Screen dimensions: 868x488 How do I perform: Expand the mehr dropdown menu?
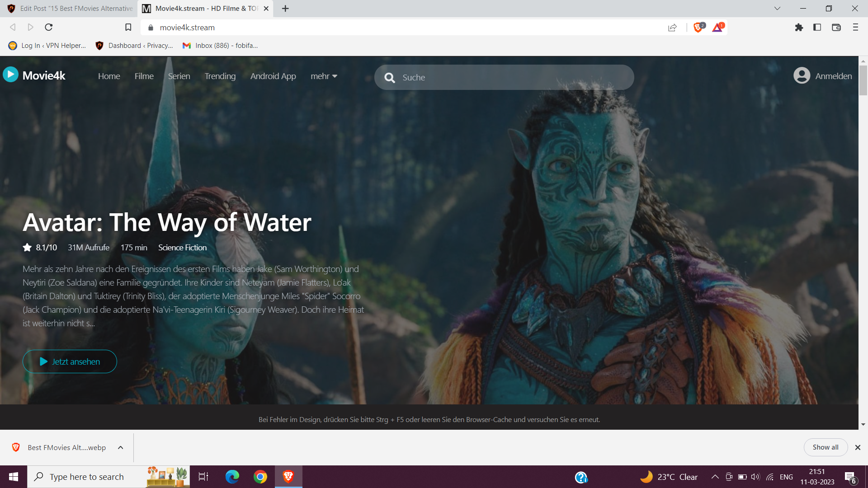[324, 76]
